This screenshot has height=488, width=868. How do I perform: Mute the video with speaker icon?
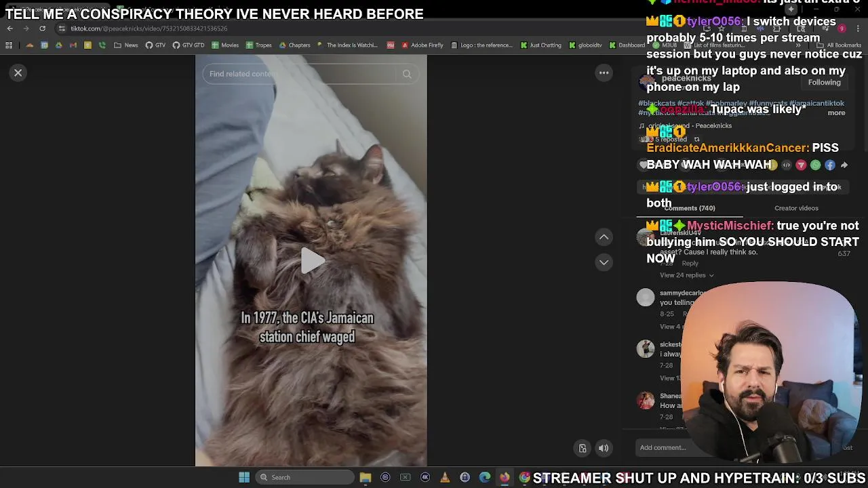pos(604,448)
